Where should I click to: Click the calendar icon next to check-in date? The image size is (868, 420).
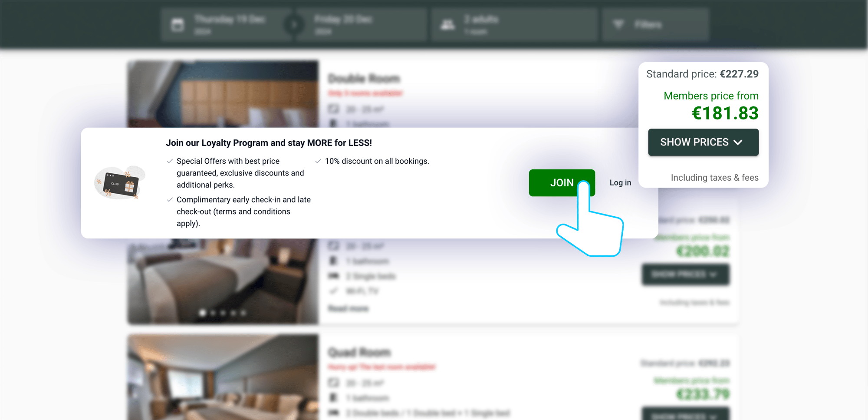tap(179, 24)
